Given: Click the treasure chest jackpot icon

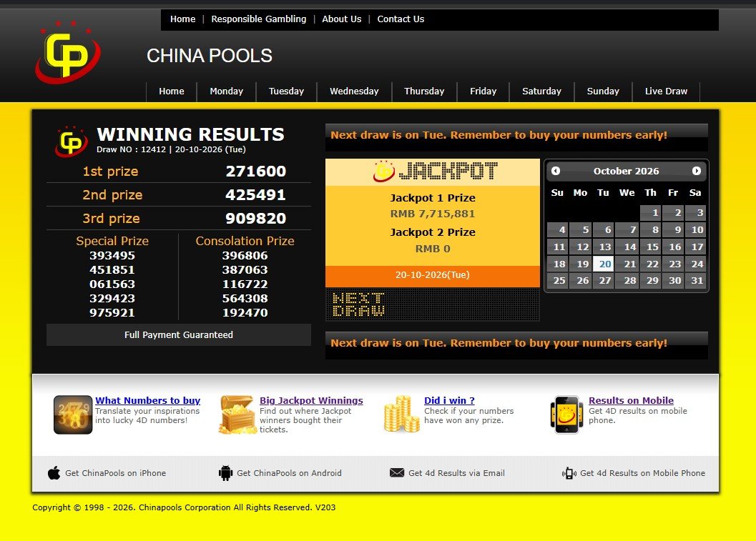Looking at the screenshot, I should (x=237, y=415).
